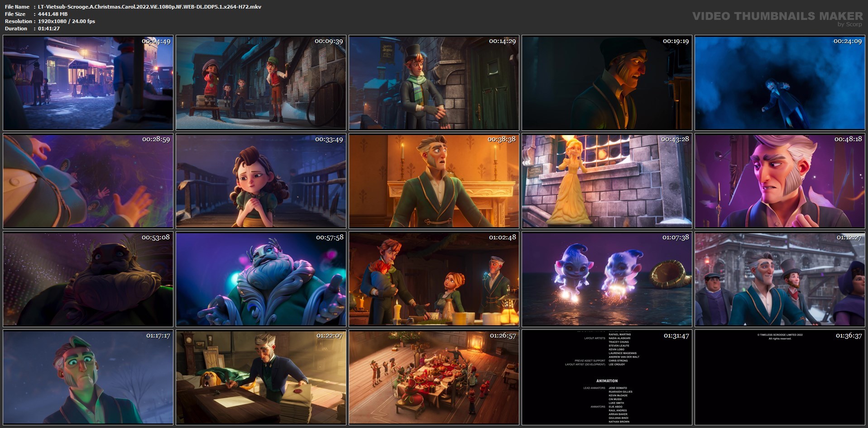Select the thumbnail stamped 00:24:09
This screenshot has height=428, width=868.
pyautogui.click(x=780, y=83)
